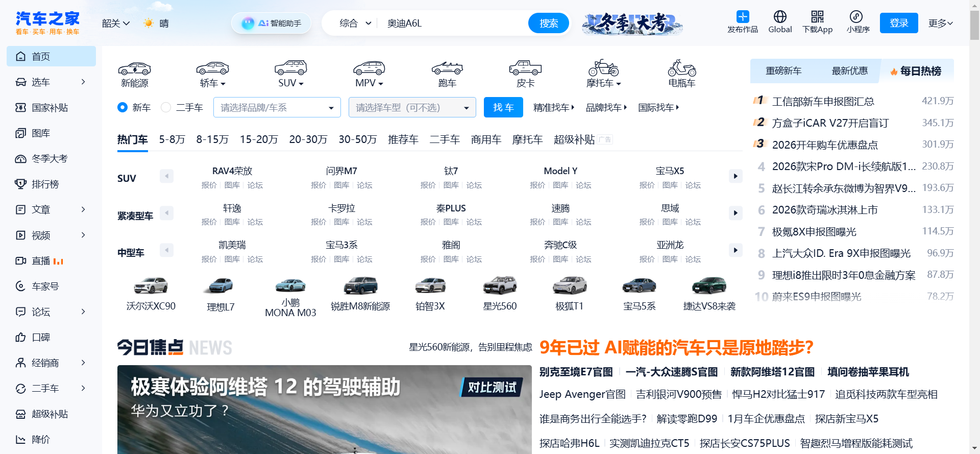Select the 新车 radio button

coord(122,107)
